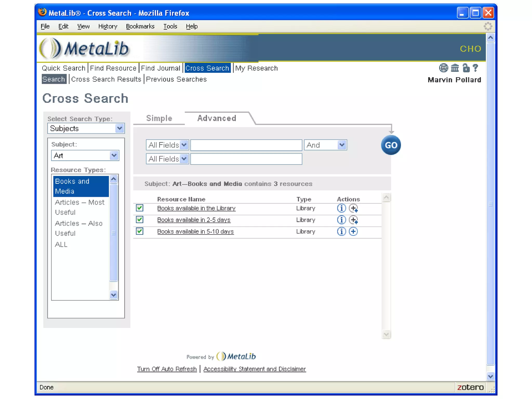This screenshot has width=532, height=399.
Task: Click the Zotero status bar icon
Action: click(470, 387)
